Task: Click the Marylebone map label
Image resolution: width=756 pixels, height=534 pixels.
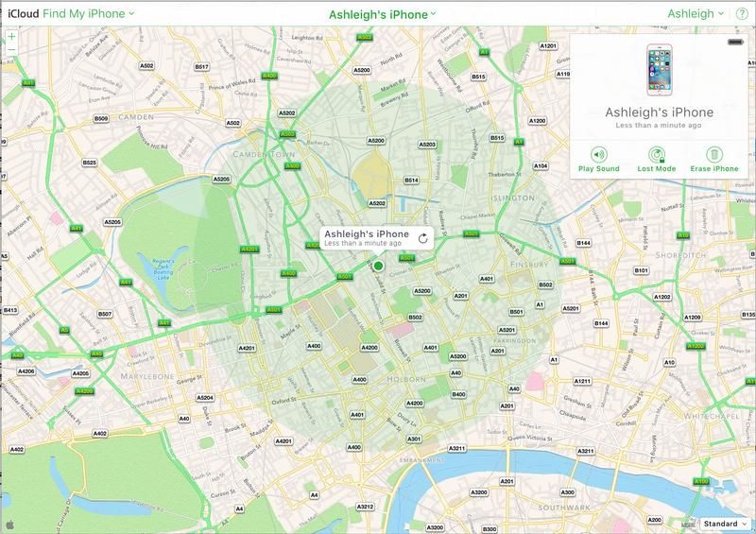Action: click(147, 376)
